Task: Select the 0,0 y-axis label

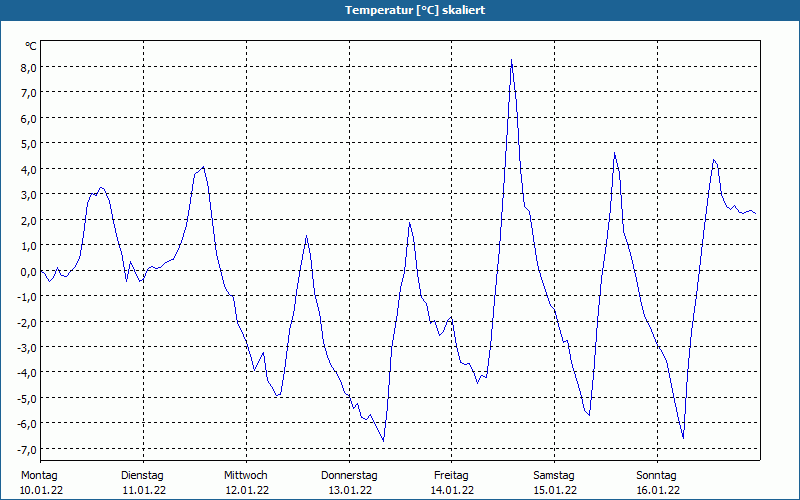Action: pos(29,271)
